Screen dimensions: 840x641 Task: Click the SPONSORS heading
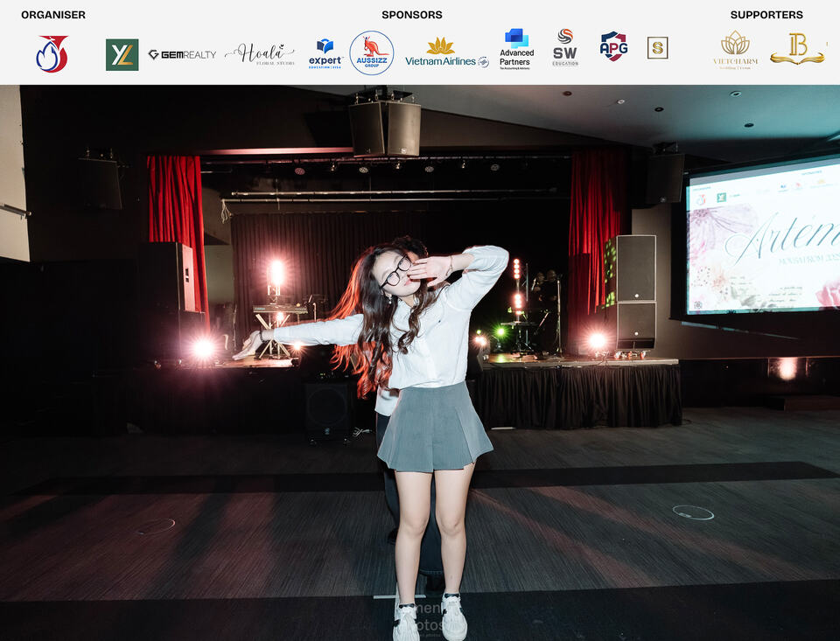tap(412, 15)
